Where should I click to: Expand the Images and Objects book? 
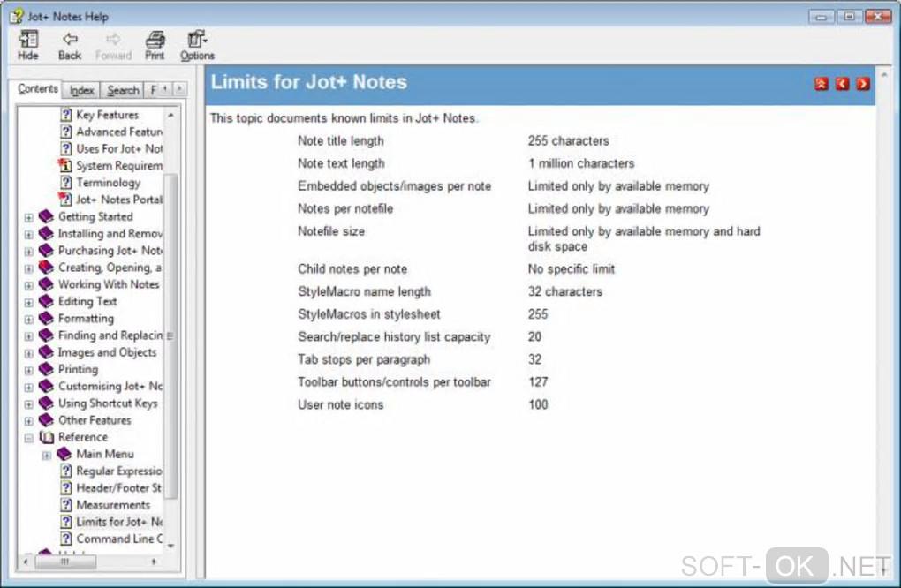click(x=29, y=353)
